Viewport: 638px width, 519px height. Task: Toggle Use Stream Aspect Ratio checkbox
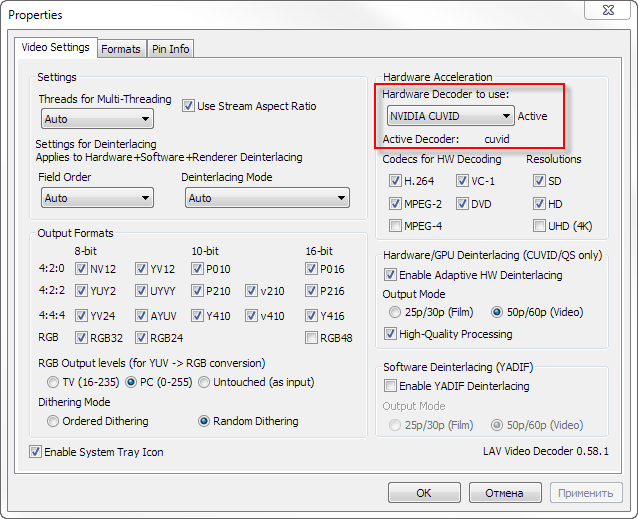coord(188,106)
